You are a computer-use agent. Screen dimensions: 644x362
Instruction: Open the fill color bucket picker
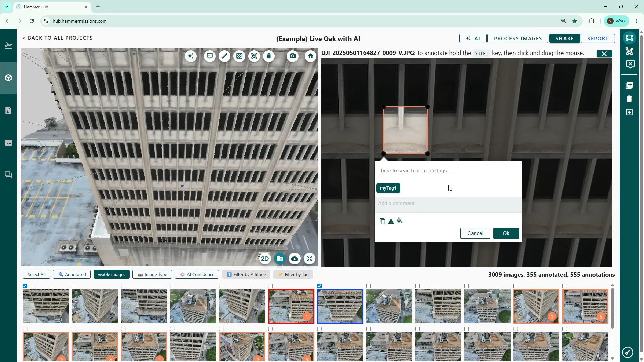400,221
